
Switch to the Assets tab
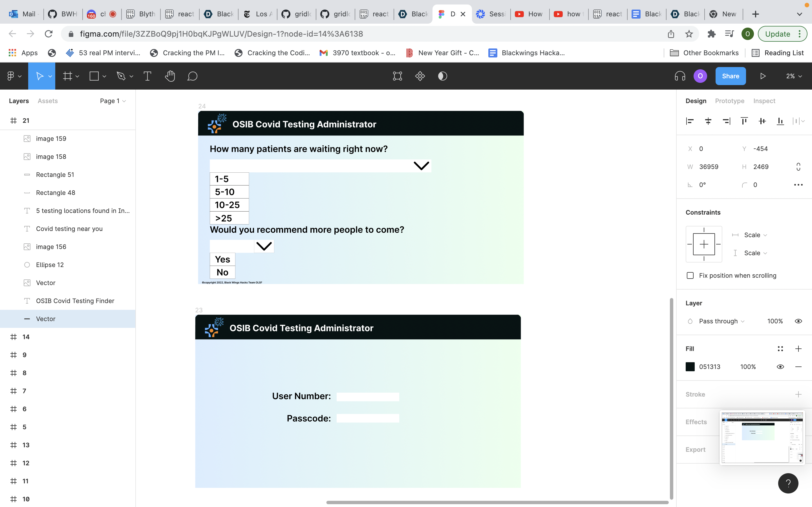pos(48,101)
